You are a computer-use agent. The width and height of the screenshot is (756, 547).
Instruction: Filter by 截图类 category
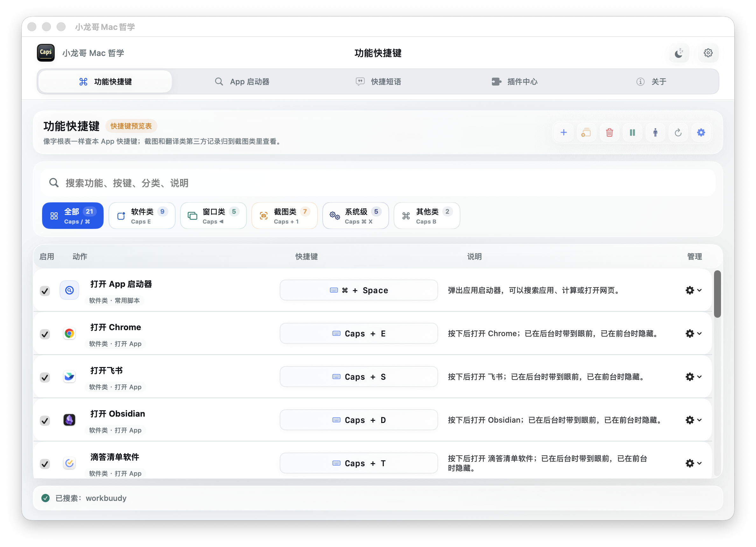click(x=285, y=216)
